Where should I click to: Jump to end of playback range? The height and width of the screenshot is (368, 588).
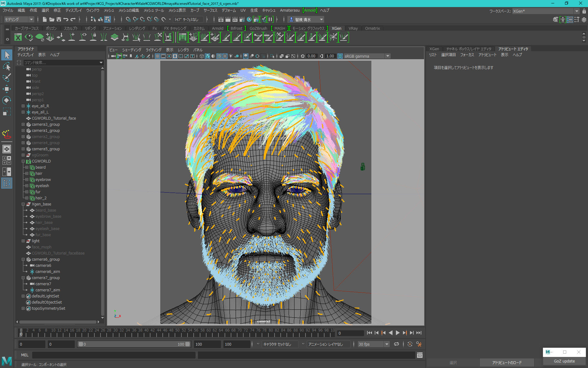click(x=419, y=333)
